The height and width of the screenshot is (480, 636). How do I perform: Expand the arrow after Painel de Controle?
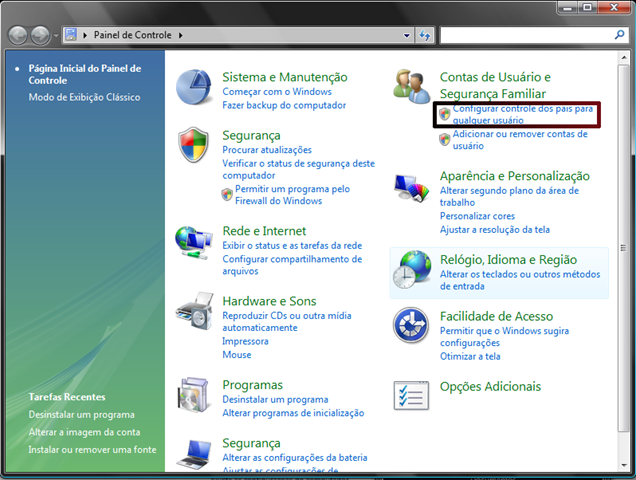click(x=180, y=35)
